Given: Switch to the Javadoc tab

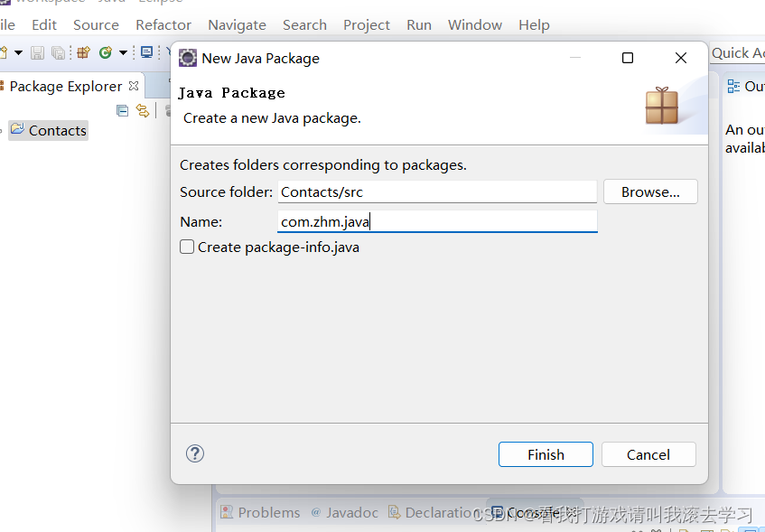Looking at the screenshot, I should [344, 512].
